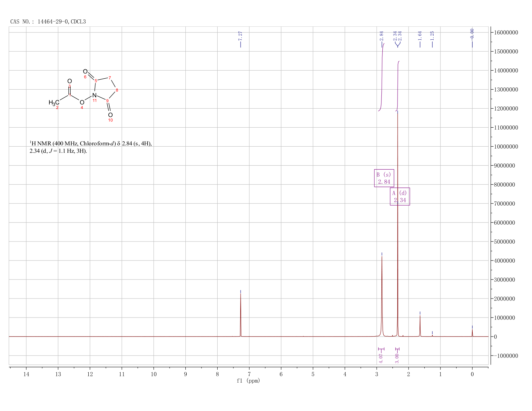
Task: Click the carbonyl oxygen labeled 10
Action: [110, 115]
